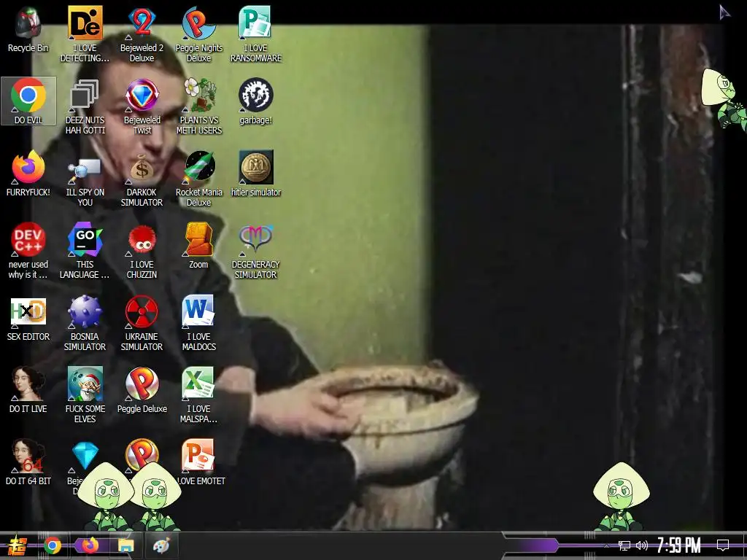This screenshot has width=747, height=560.
Task: Select the 'Zoom' orange idol shortcut
Action: 198,246
